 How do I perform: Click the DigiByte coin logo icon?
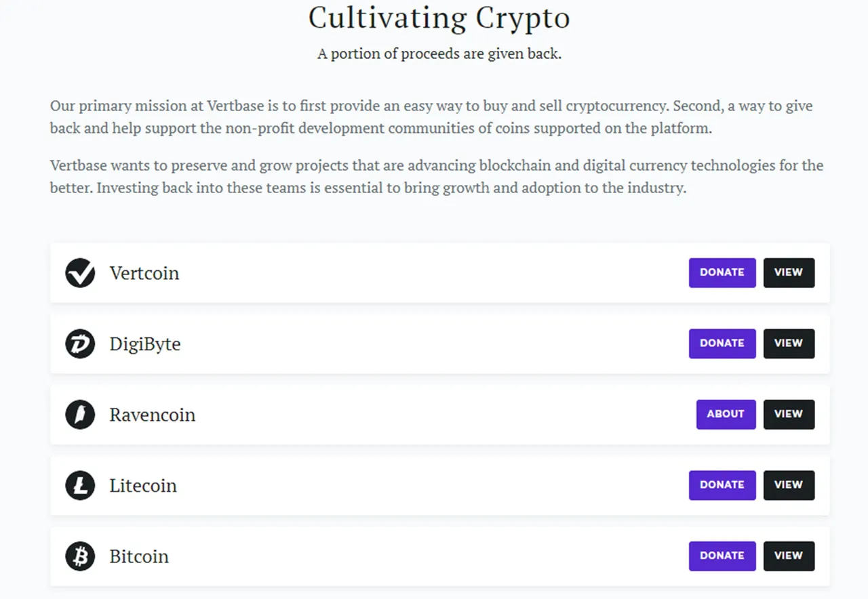(x=80, y=344)
